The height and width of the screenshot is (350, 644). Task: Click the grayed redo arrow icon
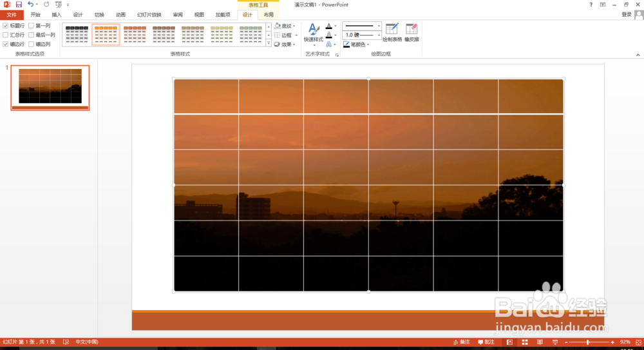46,5
